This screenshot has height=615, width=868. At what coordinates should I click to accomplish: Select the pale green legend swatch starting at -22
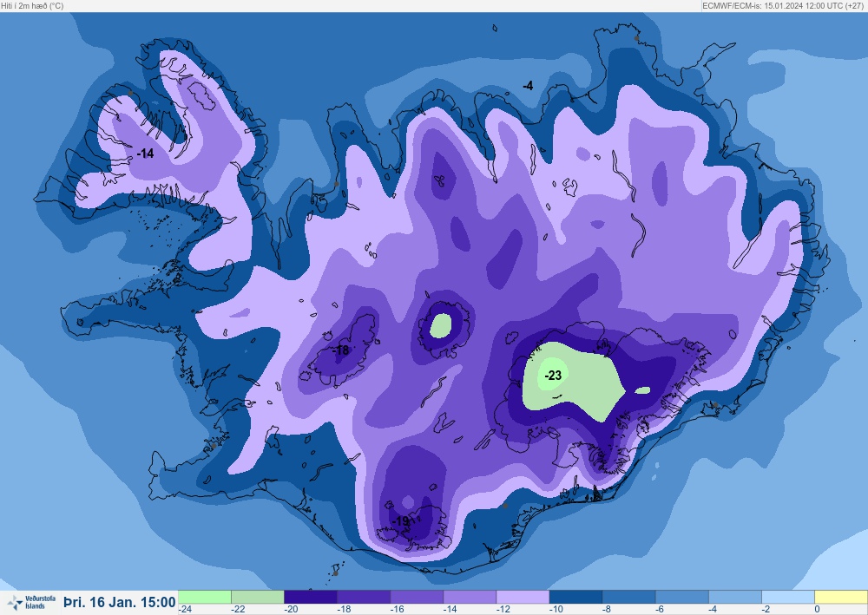(258, 598)
